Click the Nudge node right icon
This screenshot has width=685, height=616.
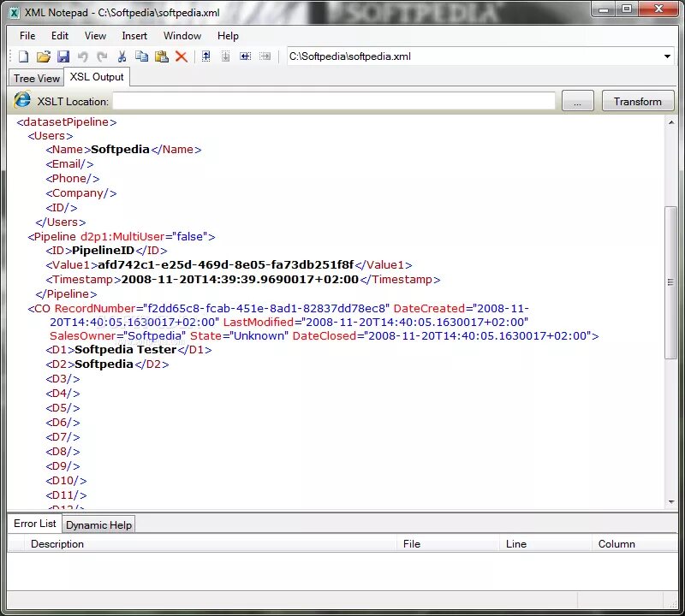tap(265, 56)
